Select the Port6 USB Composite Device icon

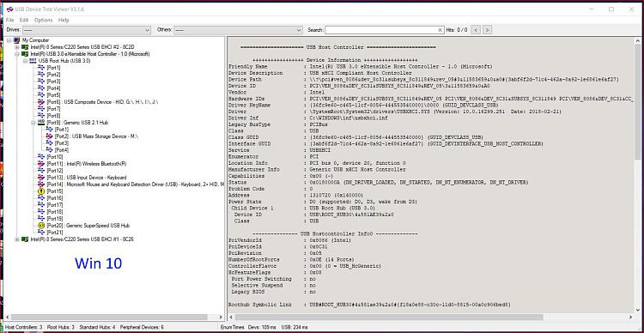pos(41,101)
